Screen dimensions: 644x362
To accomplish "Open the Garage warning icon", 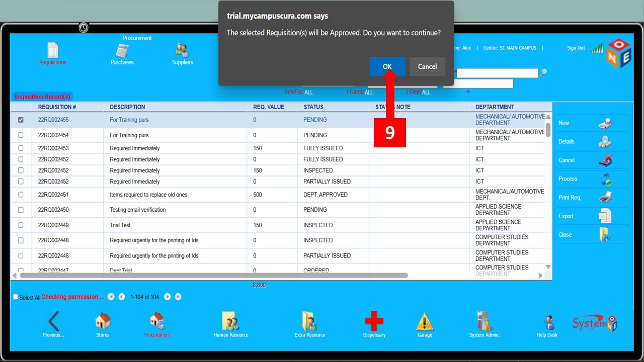I will pos(425,321).
